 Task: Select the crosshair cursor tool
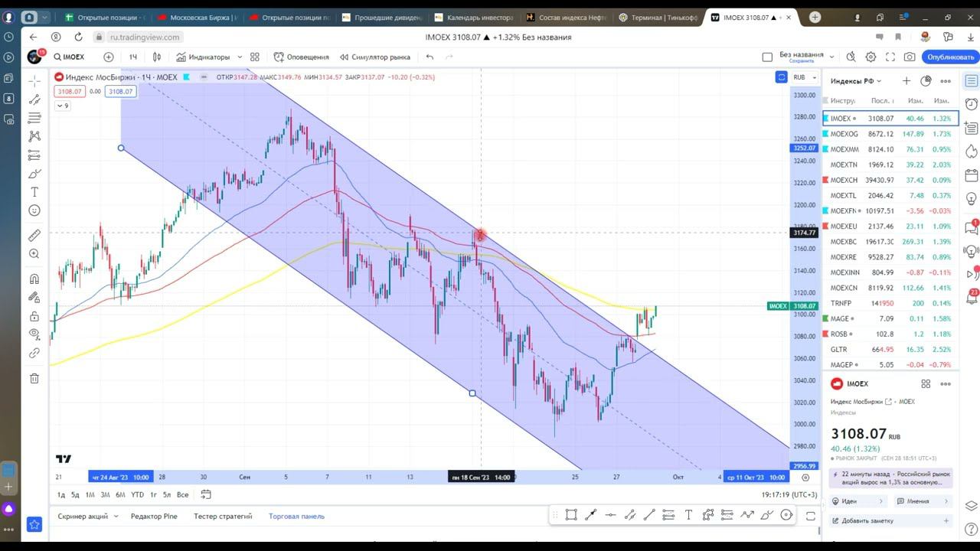pyautogui.click(x=34, y=81)
